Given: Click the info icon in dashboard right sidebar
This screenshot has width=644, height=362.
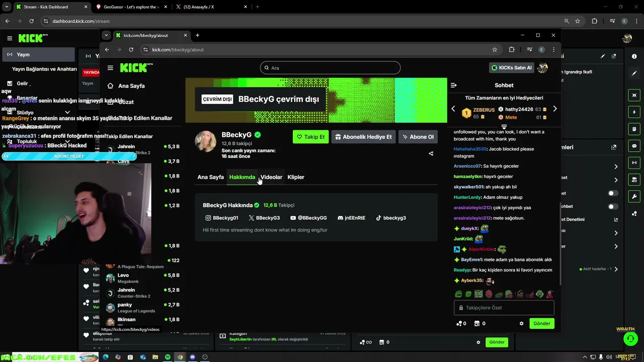Looking at the screenshot, I should tap(634, 56).
